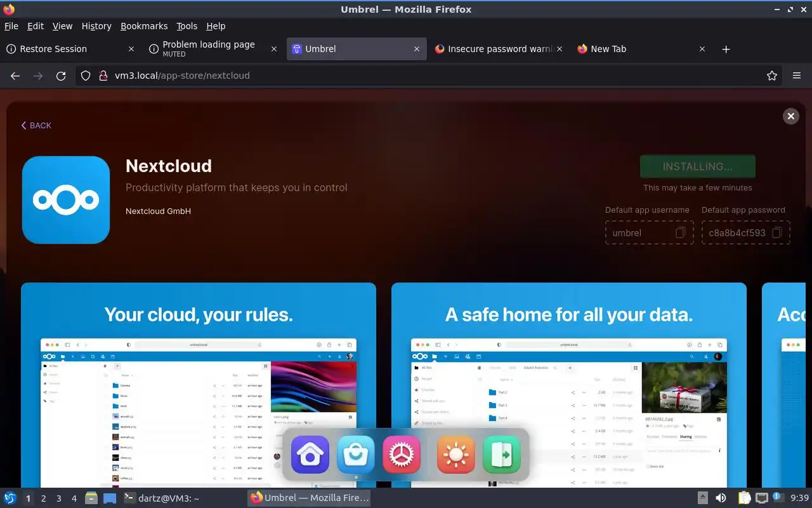This screenshot has height=508, width=812.
Task: Open the App Store bag icon in dock
Action: (356, 455)
